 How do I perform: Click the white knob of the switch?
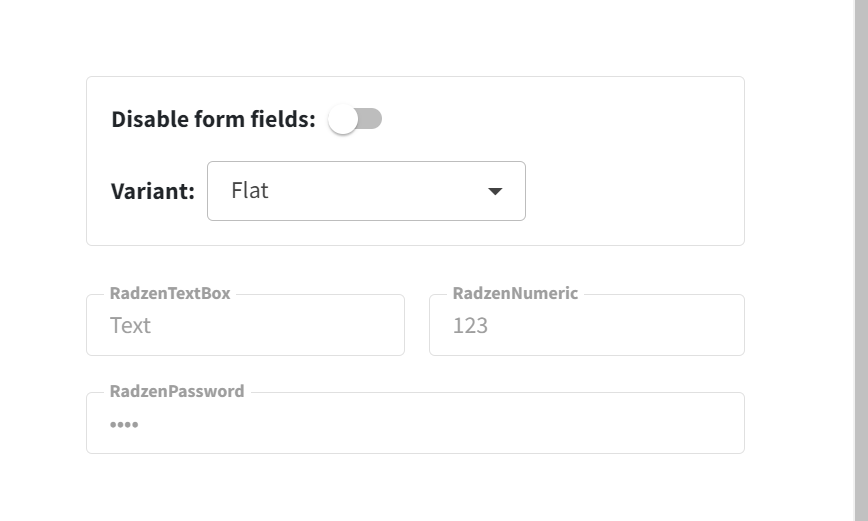343,120
